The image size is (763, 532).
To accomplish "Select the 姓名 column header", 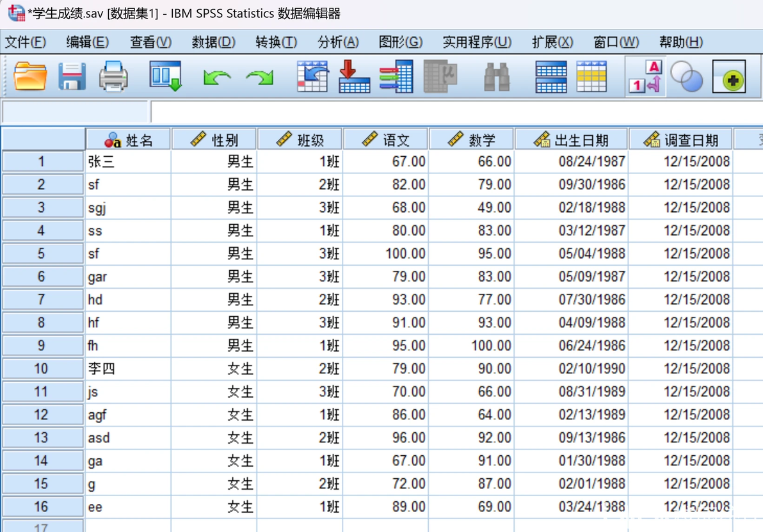I will click(x=128, y=140).
